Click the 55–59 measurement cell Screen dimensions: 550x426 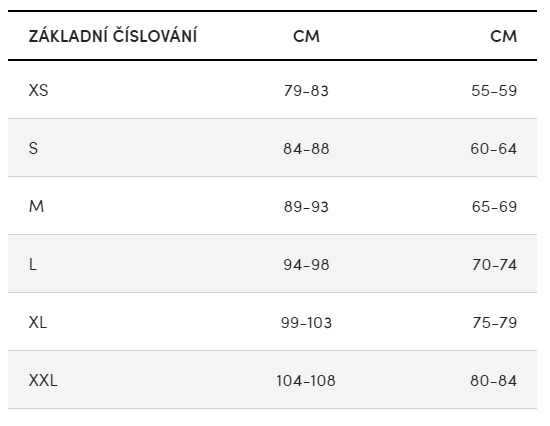point(494,91)
